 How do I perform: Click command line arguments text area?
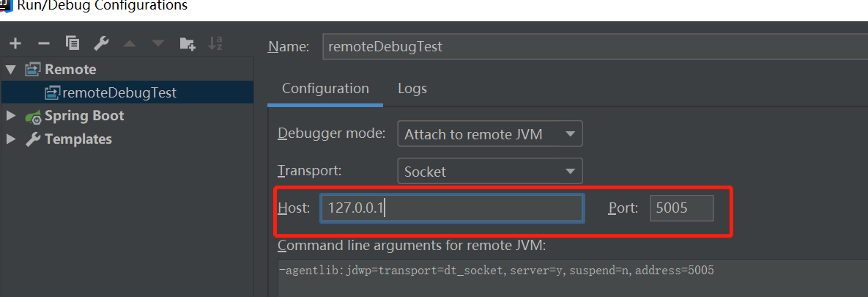(573, 277)
